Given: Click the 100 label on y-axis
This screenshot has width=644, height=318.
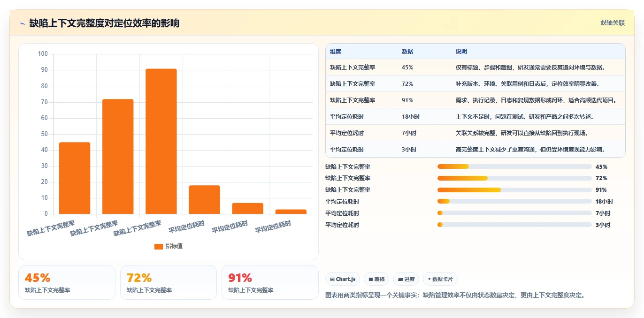Looking at the screenshot, I should pos(43,54).
